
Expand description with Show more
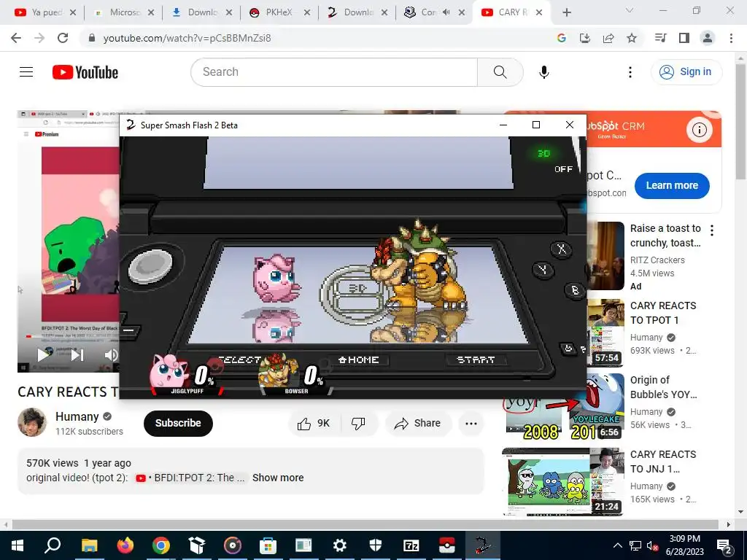278,478
